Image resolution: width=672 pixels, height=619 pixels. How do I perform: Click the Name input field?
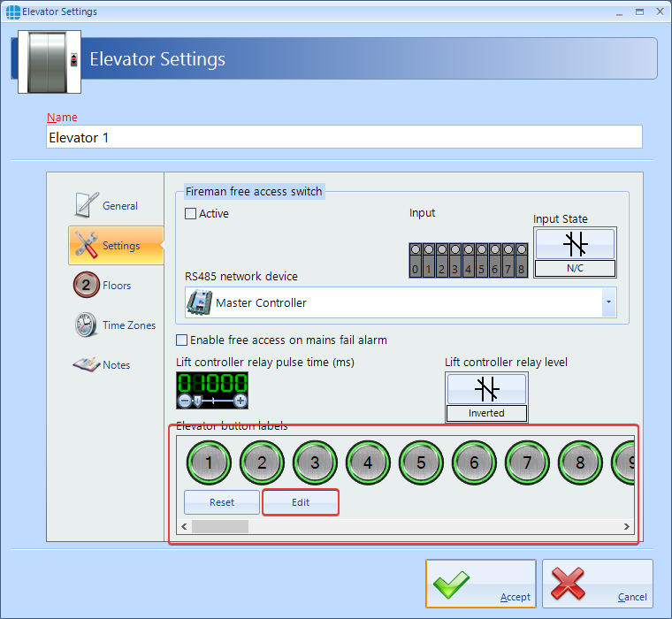(x=344, y=137)
